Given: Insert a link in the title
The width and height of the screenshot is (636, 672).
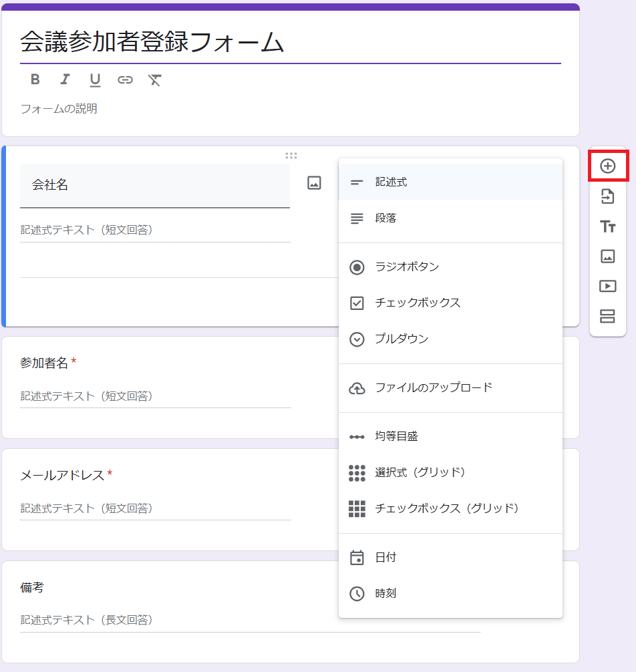Looking at the screenshot, I should point(125,80).
